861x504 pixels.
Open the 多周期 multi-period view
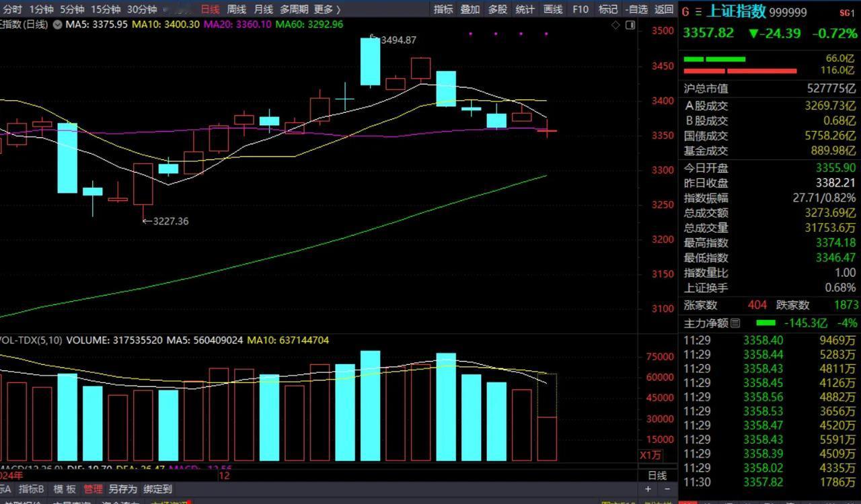294,9
